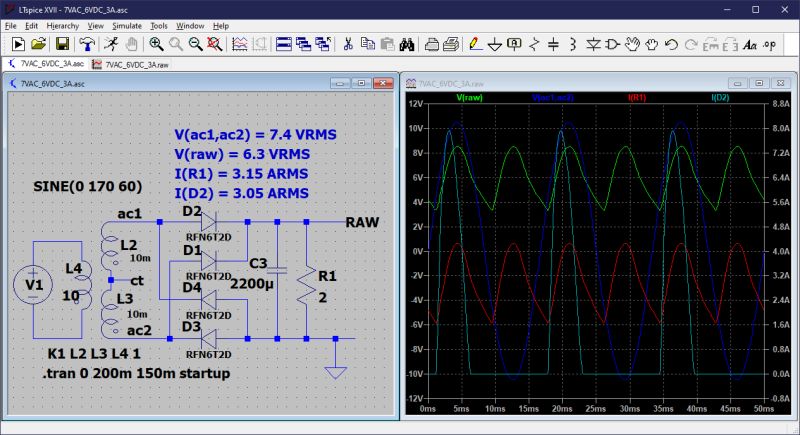Select the Drag hand tool
Screen dimensions: 800x435
[652, 45]
